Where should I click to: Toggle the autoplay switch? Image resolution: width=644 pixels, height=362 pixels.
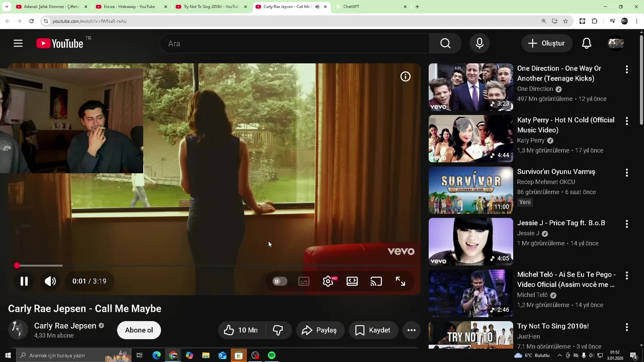click(280, 282)
